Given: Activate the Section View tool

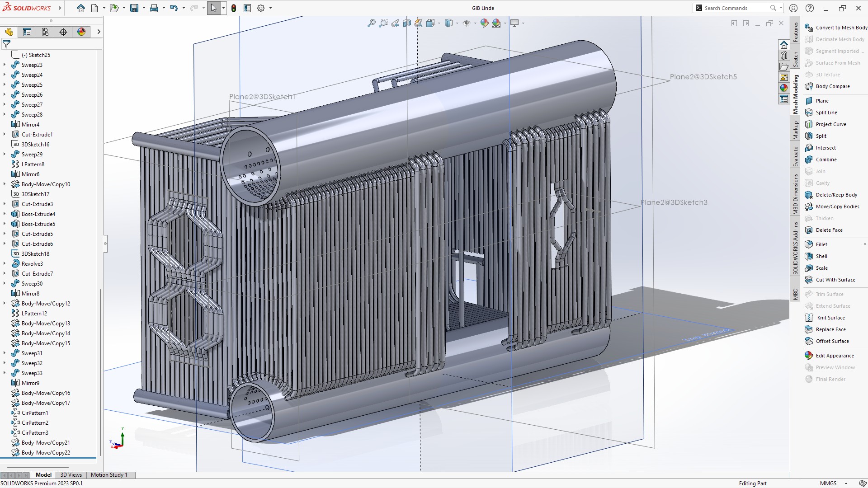Looking at the screenshot, I should pyautogui.click(x=407, y=23).
